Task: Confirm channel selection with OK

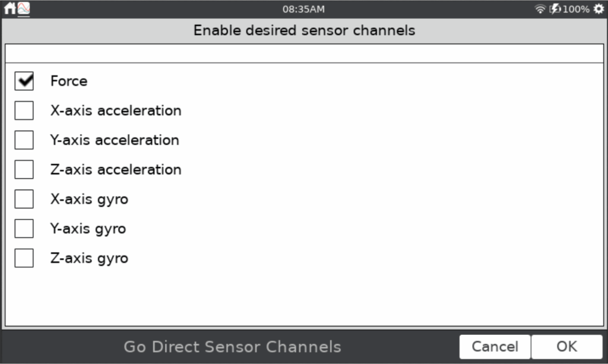Action: 567,347
